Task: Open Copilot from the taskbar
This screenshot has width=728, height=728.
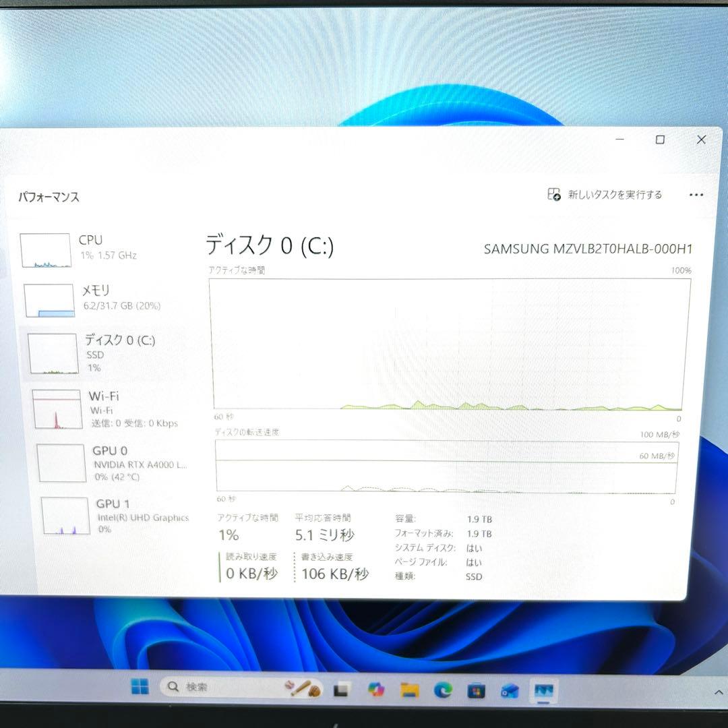Action: (x=375, y=687)
